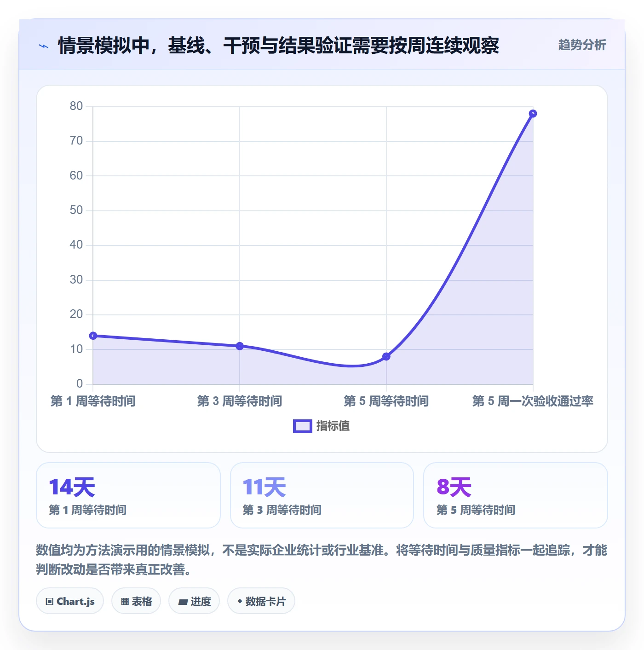
Task: Click the bar icon in 进度 chip
Action: [183, 602]
